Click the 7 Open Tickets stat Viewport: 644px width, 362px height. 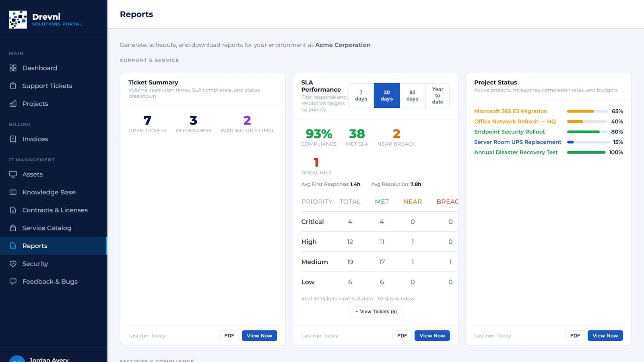(147, 124)
